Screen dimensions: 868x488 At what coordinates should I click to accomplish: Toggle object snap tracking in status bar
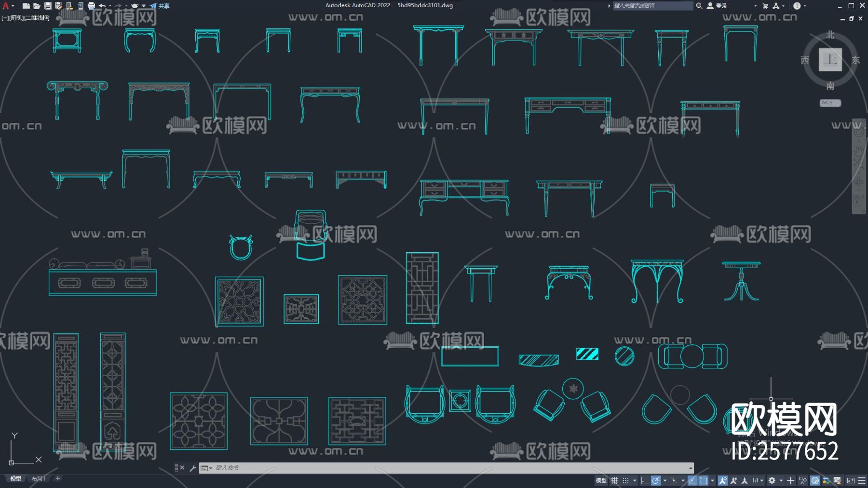pyautogui.click(x=692, y=480)
